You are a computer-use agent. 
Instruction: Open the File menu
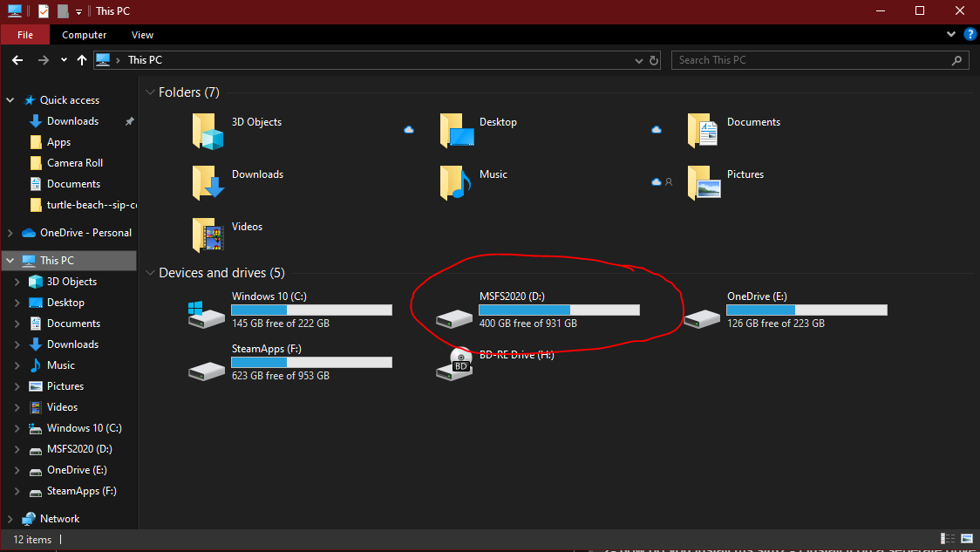(x=25, y=35)
